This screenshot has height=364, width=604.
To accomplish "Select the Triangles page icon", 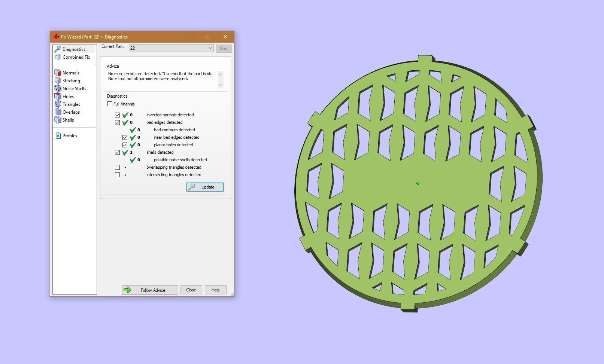I will point(58,104).
